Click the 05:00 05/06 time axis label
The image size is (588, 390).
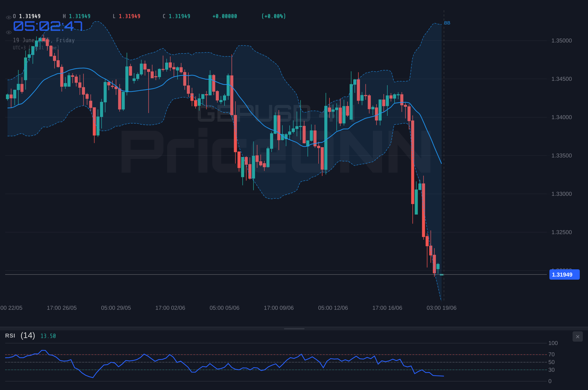[225, 308]
